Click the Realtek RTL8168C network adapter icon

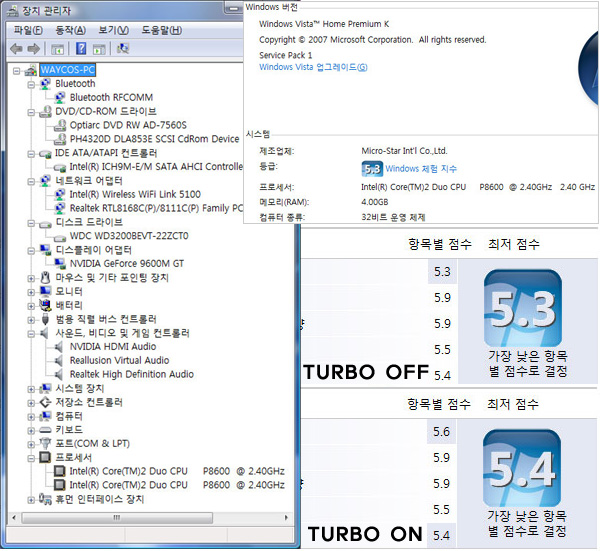[x=60, y=208]
